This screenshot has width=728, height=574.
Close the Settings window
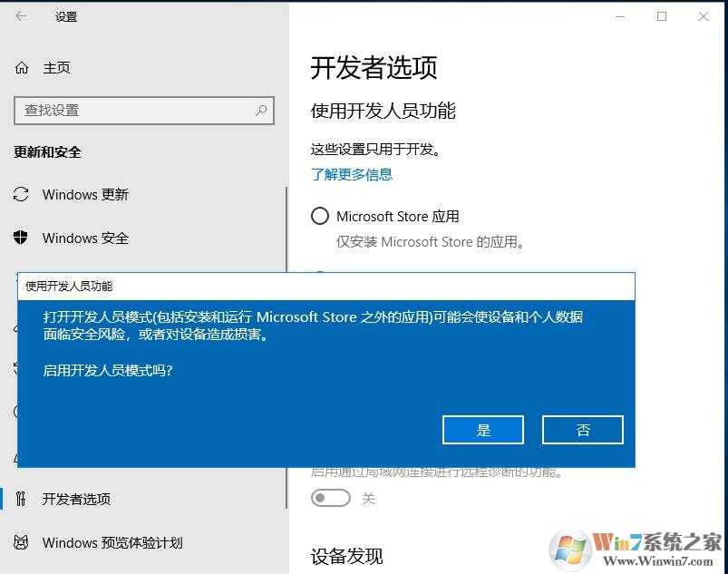[704, 16]
